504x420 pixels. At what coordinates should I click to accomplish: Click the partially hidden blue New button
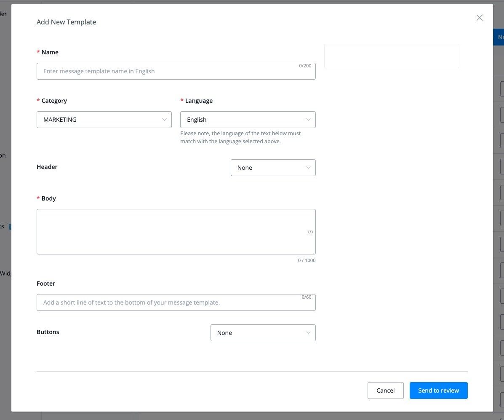pyautogui.click(x=499, y=37)
